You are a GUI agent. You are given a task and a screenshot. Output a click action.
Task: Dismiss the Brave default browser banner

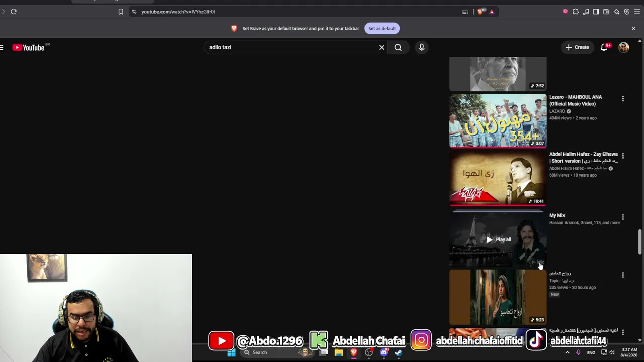633,29
